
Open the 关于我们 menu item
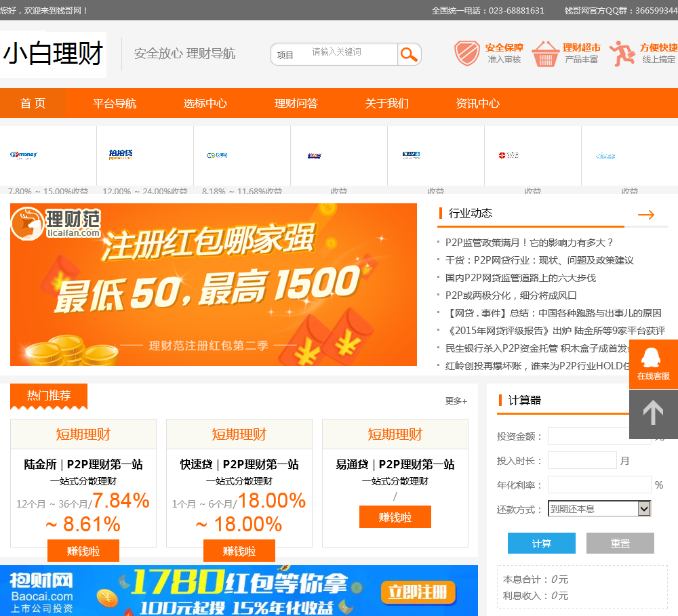387,103
